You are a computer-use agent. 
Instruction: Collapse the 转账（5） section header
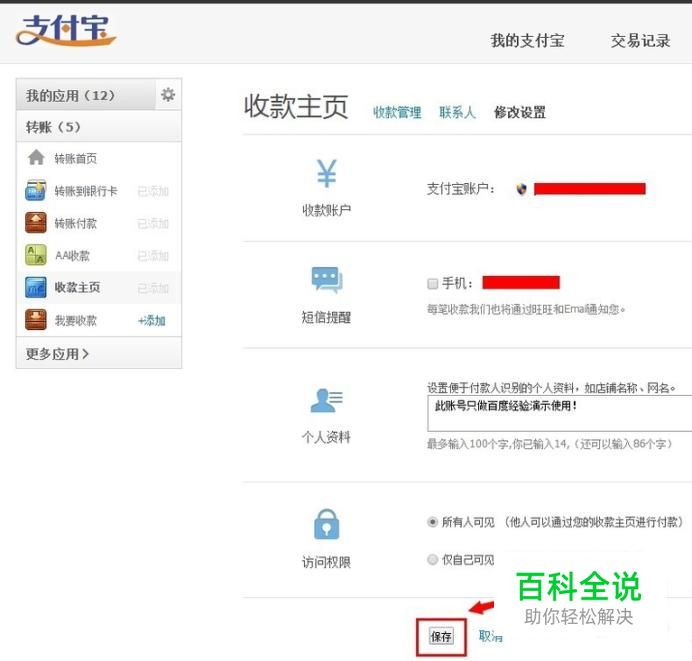[x=99, y=127]
